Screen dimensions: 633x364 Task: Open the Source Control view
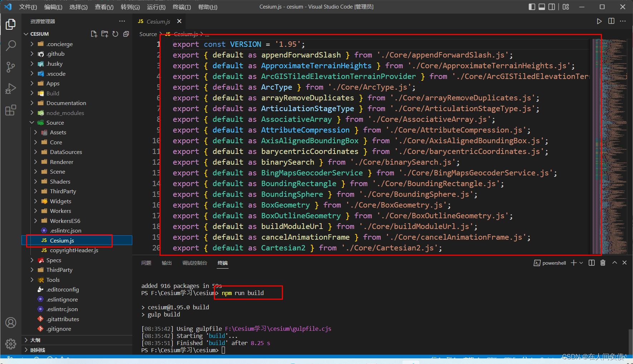coord(11,67)
